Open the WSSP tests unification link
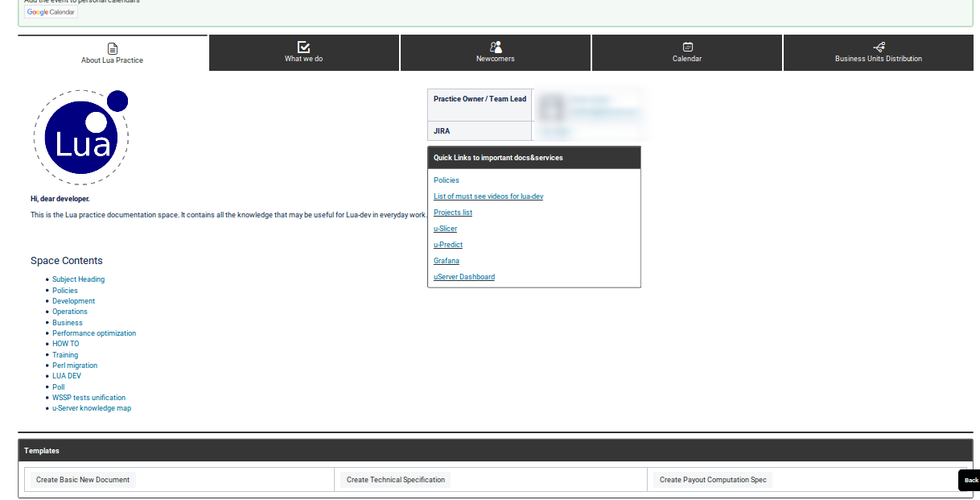The width and height of the screenshot is (980, 500). [x=89, y=398]
